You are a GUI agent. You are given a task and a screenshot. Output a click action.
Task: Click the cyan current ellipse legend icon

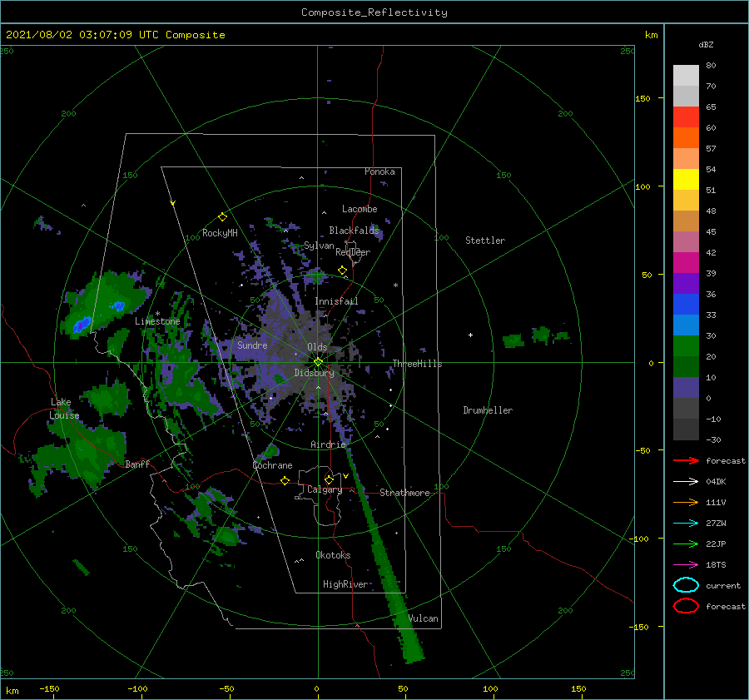pos(686,585)
